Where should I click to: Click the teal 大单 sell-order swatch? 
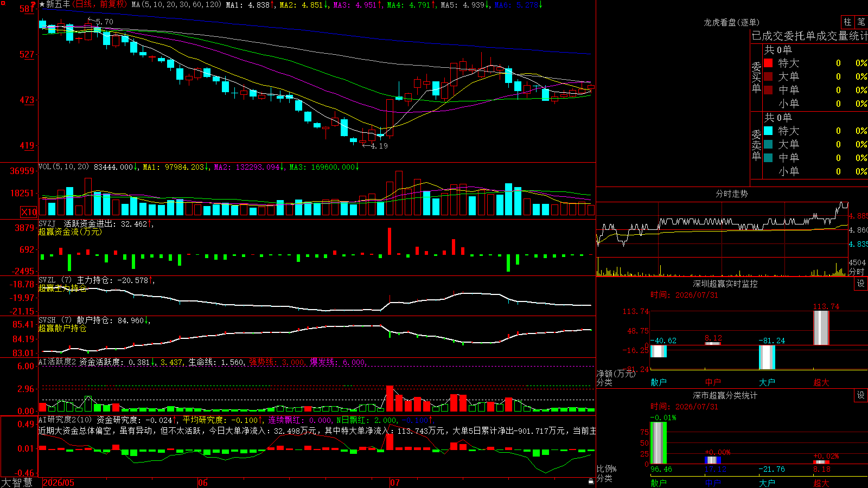(768, 144)
